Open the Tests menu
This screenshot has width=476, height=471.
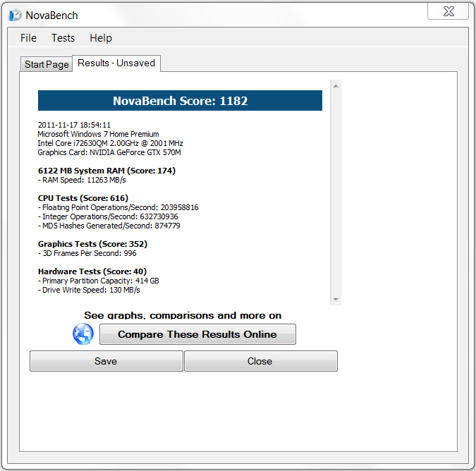coord(63,38)
